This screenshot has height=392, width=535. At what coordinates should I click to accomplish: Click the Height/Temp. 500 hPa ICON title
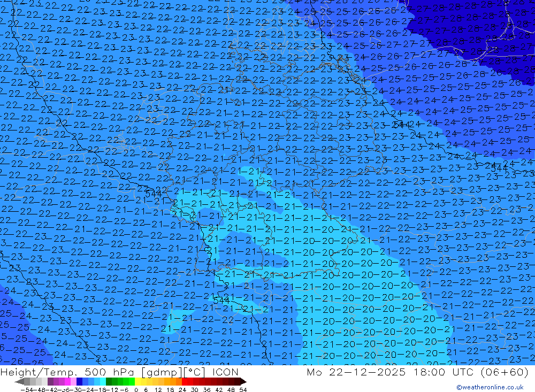(119, 372)
